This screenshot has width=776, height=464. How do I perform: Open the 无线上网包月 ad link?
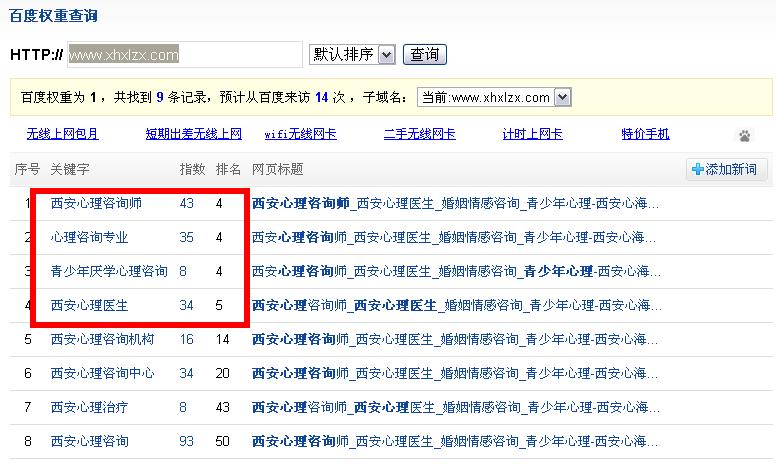pos(63,134)
